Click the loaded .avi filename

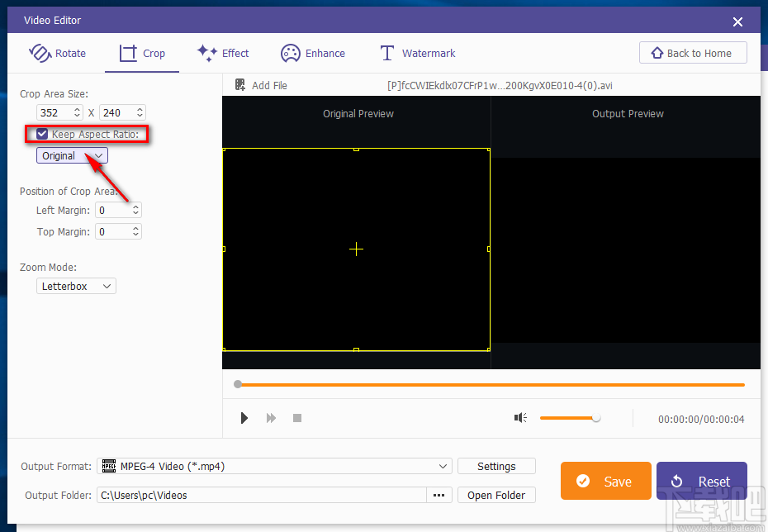(500, 85)
